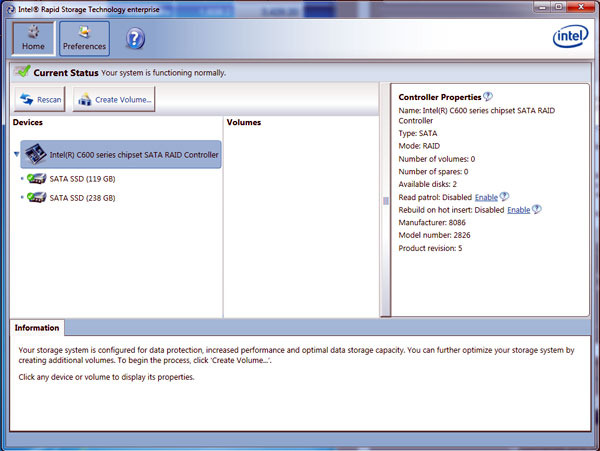
Task: Click the Volumes column header
Action: click(244, 122)
